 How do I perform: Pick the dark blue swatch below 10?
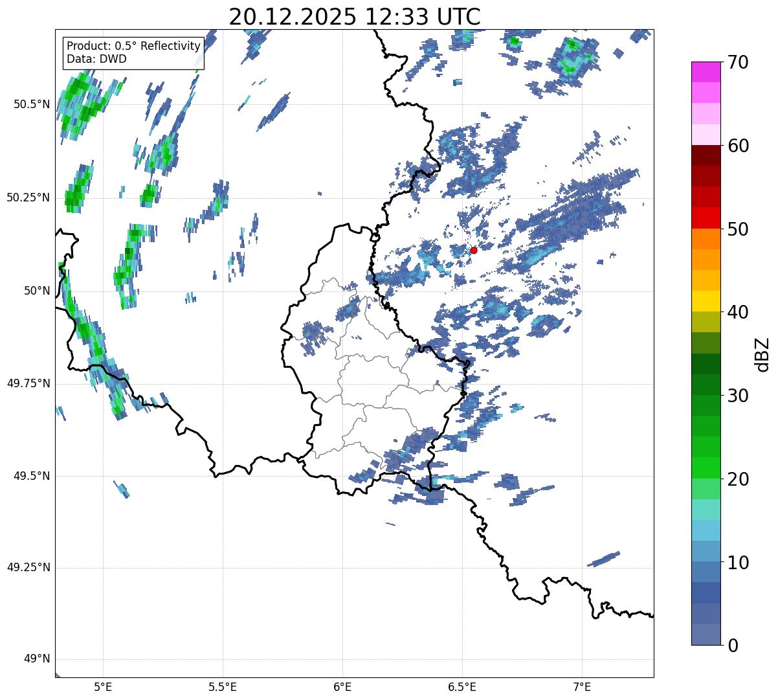[706, 593]
